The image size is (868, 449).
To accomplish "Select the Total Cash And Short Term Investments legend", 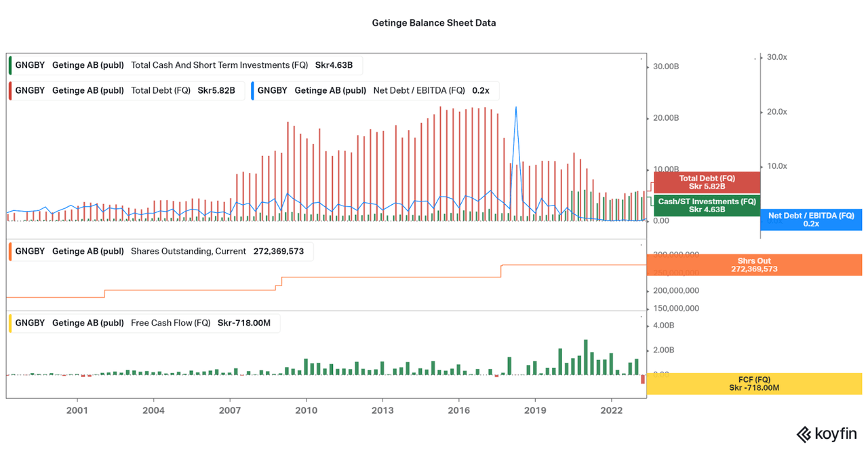I will (184, 66).
